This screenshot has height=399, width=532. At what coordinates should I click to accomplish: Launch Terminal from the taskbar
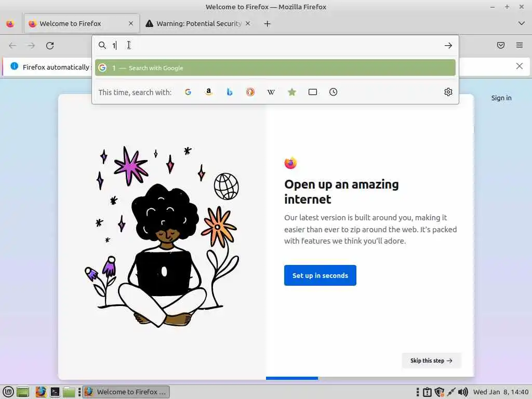click(x=55, y=392)
